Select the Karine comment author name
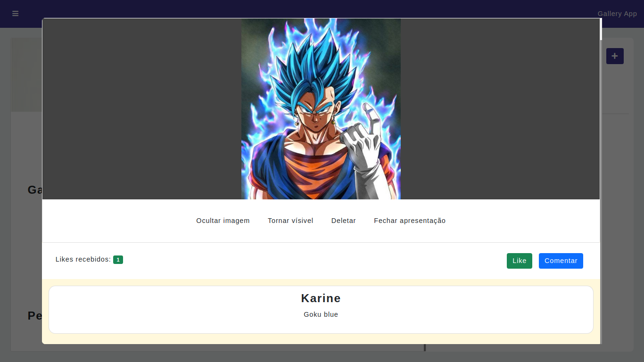The image size is (644, 362). [321, 298]
